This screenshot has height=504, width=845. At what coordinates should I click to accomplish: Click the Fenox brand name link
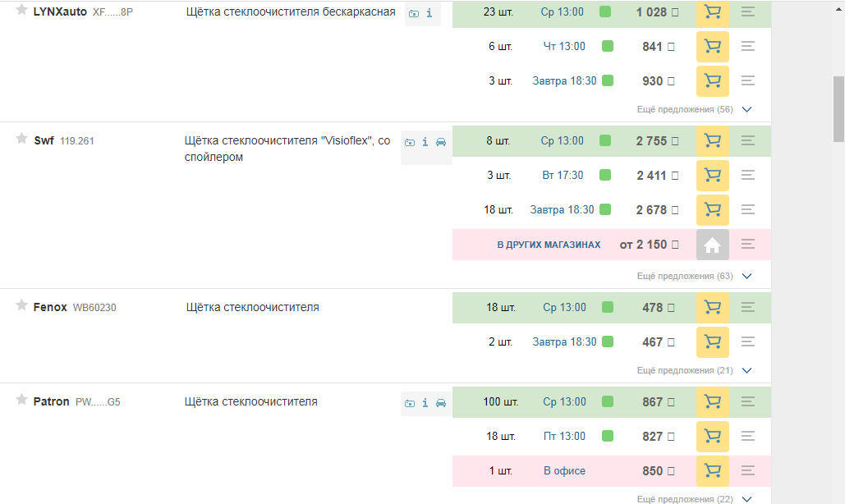pyautogui.click(x=50, y=308)
